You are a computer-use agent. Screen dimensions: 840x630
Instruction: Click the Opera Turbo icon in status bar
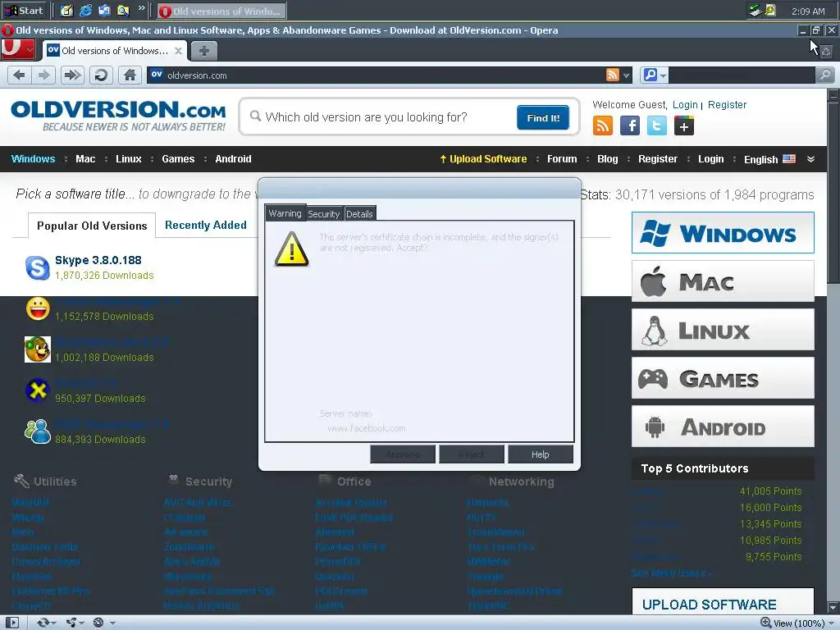click(98, 623)
